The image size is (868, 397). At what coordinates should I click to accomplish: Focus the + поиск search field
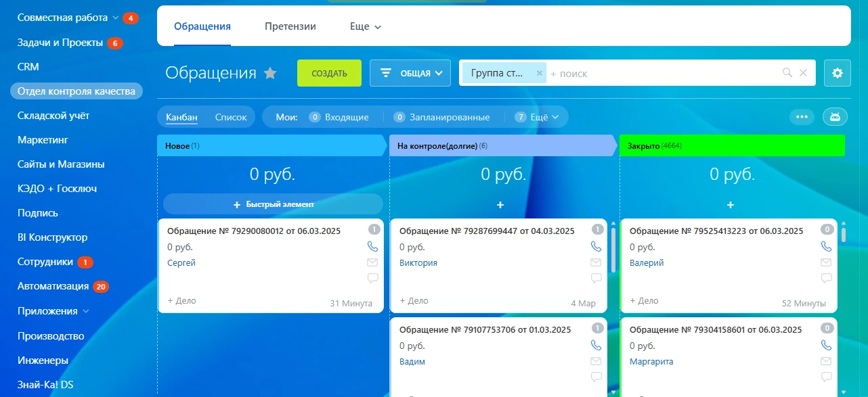click(664, 73)
